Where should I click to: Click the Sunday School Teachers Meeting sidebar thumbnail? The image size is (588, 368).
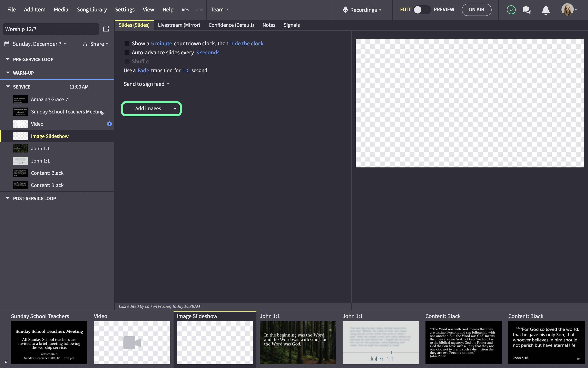tap(20, 112)
